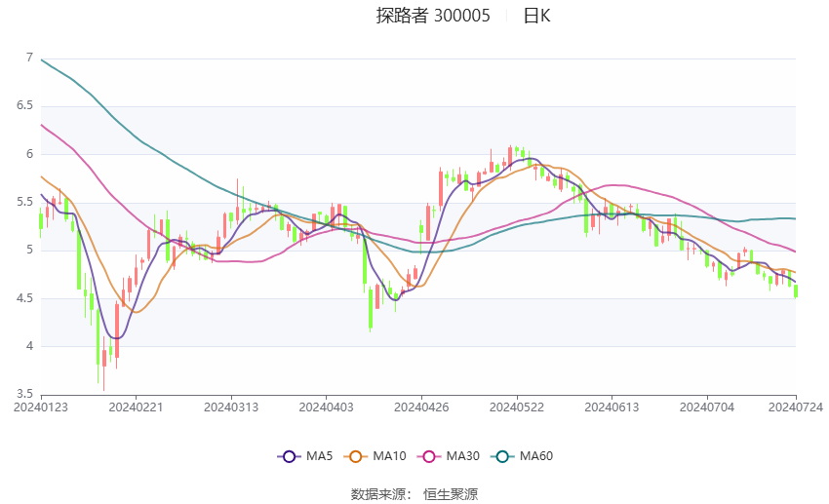Disable the MA60 series via its text label
Image resolution: width=829 pixels, height=504 pixels.
coord(538,456)
